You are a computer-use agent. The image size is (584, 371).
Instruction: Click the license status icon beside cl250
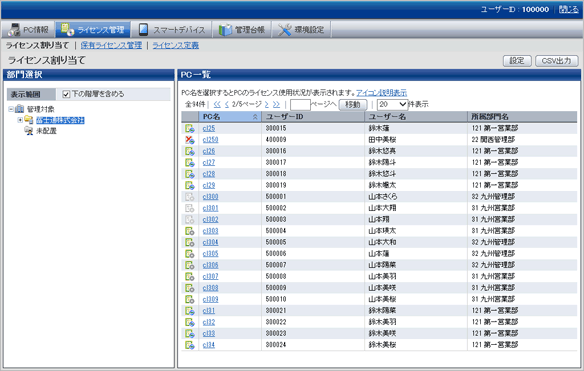[190, 140]
